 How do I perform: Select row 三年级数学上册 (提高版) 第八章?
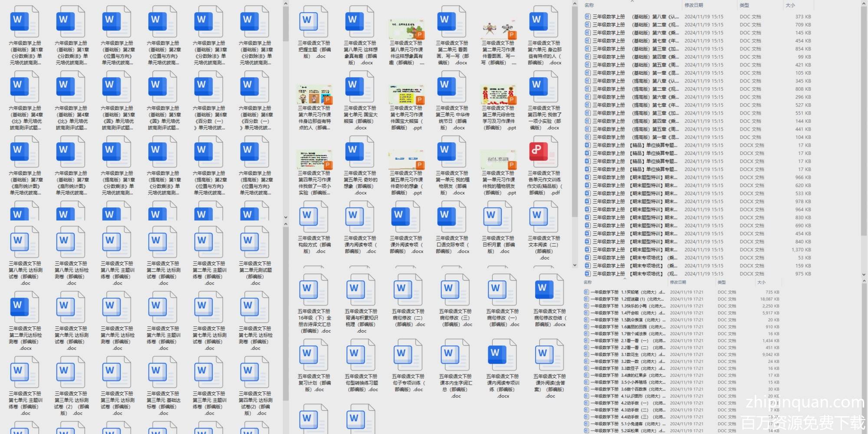pyautogui.click(x=698, y=81)
